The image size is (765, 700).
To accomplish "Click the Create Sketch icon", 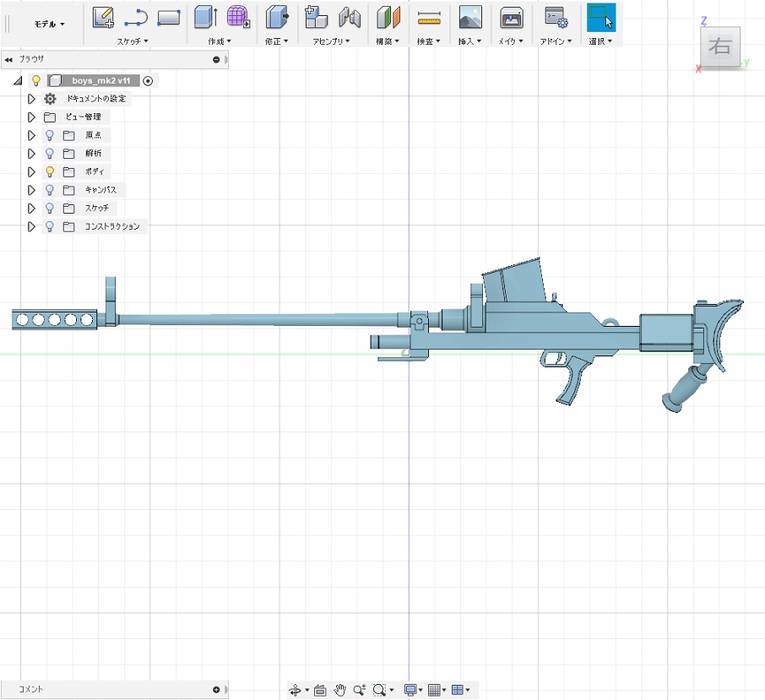I will click(103, 16).
